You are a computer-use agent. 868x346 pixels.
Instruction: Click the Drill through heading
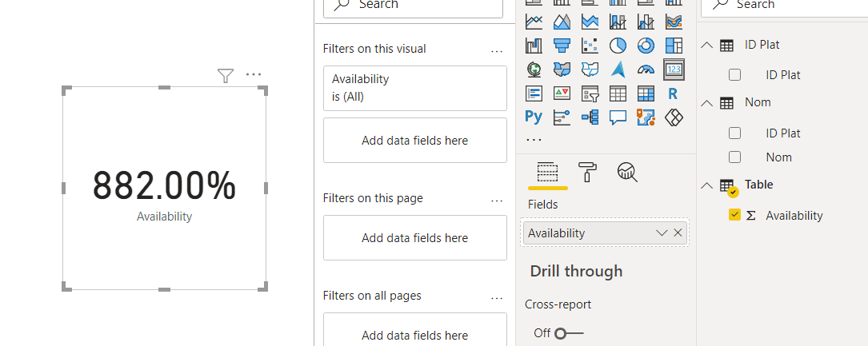[576, 271]
